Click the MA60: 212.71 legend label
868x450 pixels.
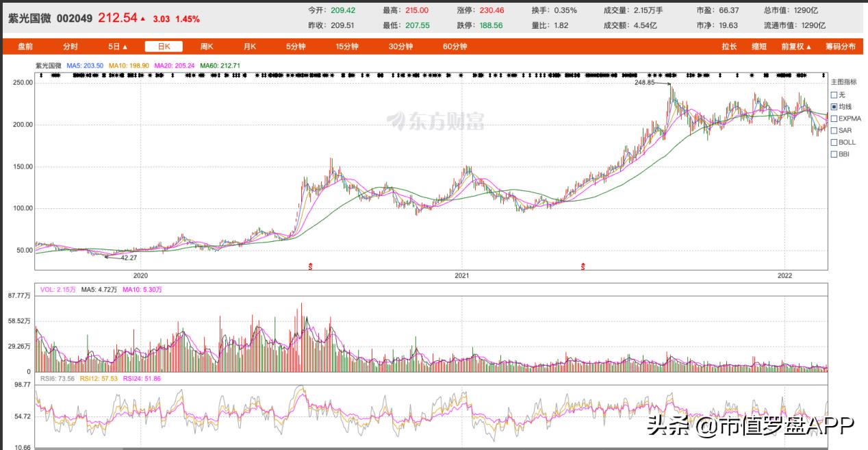tap(220, 65)
